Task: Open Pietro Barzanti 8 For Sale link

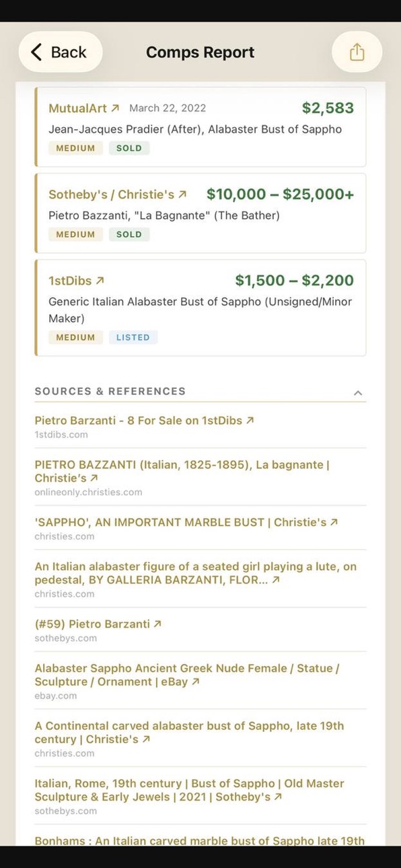Action: pyautogui.click(x=145, y=421)
